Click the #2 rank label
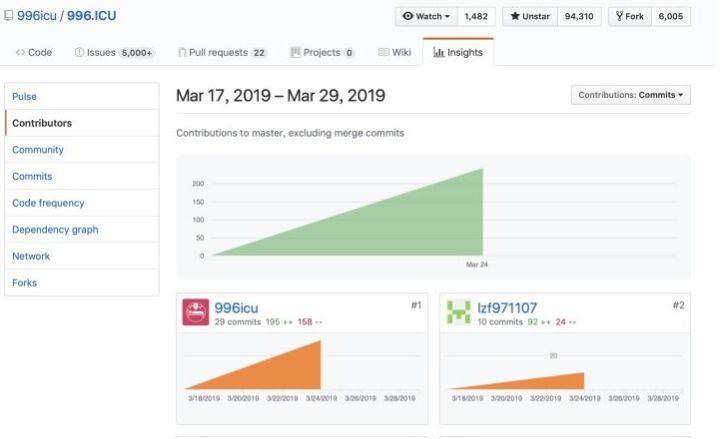This screenshot has height=439, width=727. 678,305
